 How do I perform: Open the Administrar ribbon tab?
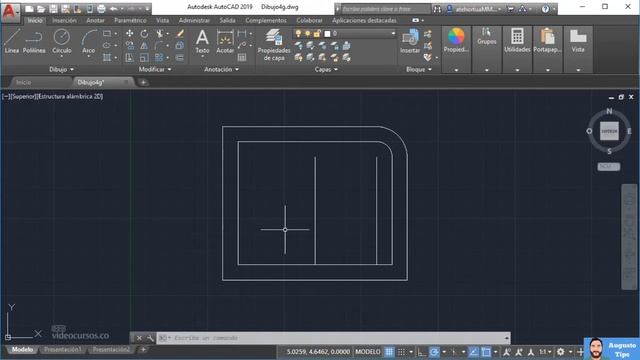click(x=194, y=20)
